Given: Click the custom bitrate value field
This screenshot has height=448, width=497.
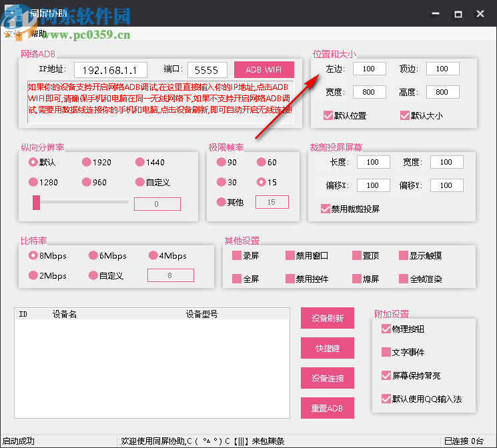Looking at the screenshot, I should click(171, 275).
